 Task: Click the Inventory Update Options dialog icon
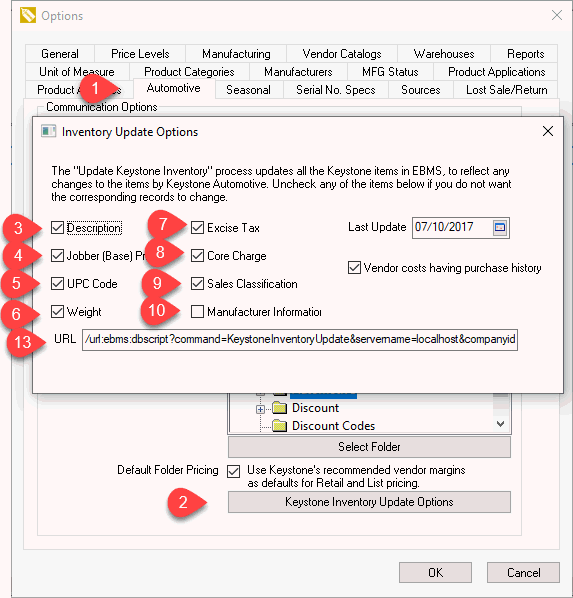[x=48, y=131]
